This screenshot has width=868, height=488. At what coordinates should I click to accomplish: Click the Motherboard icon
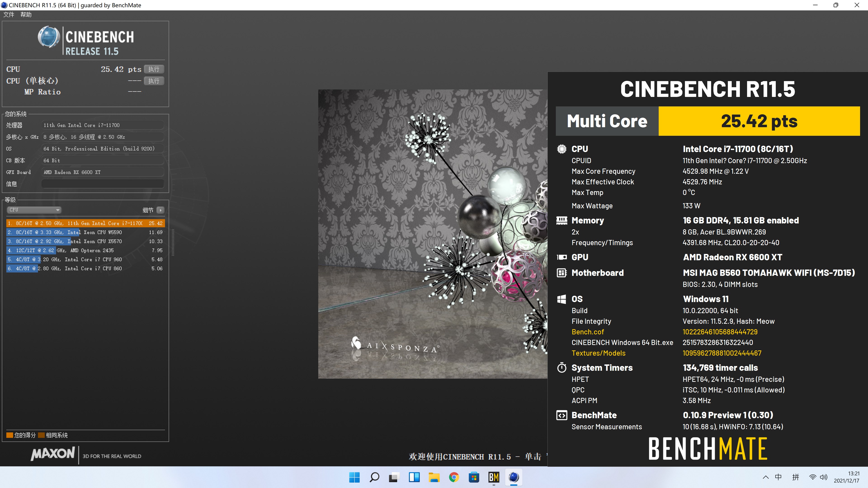[561, 273]
